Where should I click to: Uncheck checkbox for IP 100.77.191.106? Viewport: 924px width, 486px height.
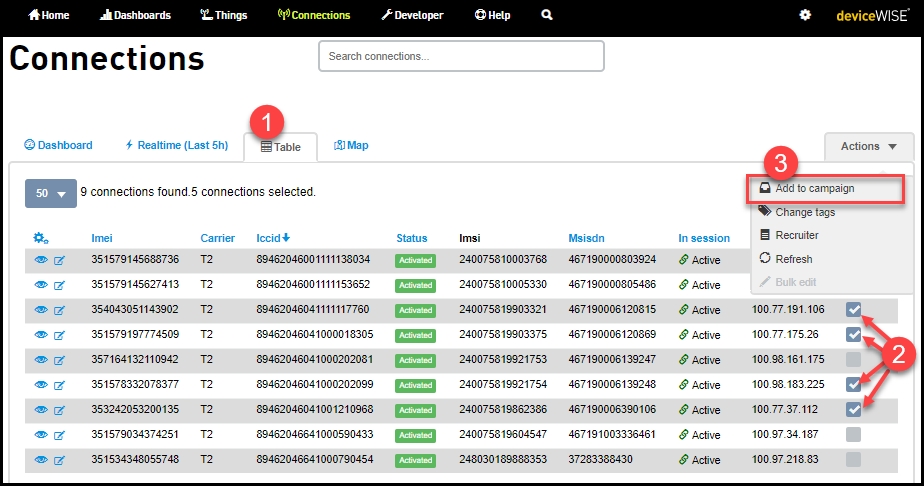(x=853, y=309)
